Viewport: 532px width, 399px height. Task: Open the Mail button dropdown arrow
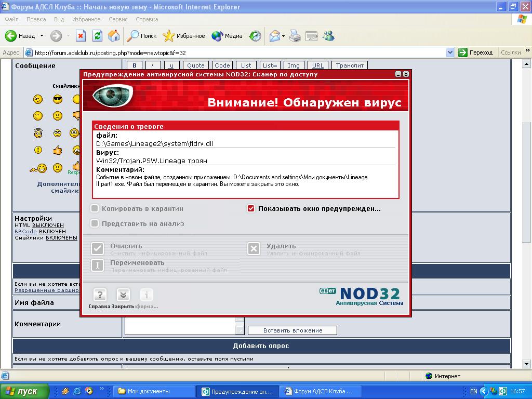[284, 36]
